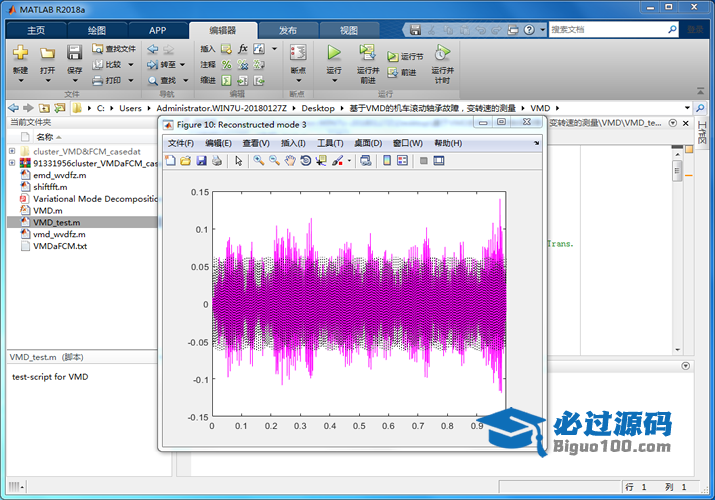Toggle the Edit Plot arrow tool
Screen dimensions: 715x500
pyautogui.click(x=239, y=161)
